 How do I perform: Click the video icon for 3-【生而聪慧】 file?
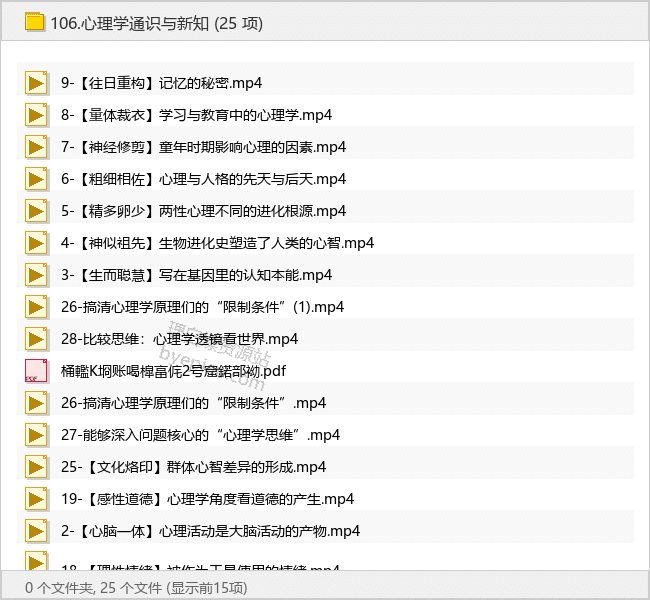[36, 275]
